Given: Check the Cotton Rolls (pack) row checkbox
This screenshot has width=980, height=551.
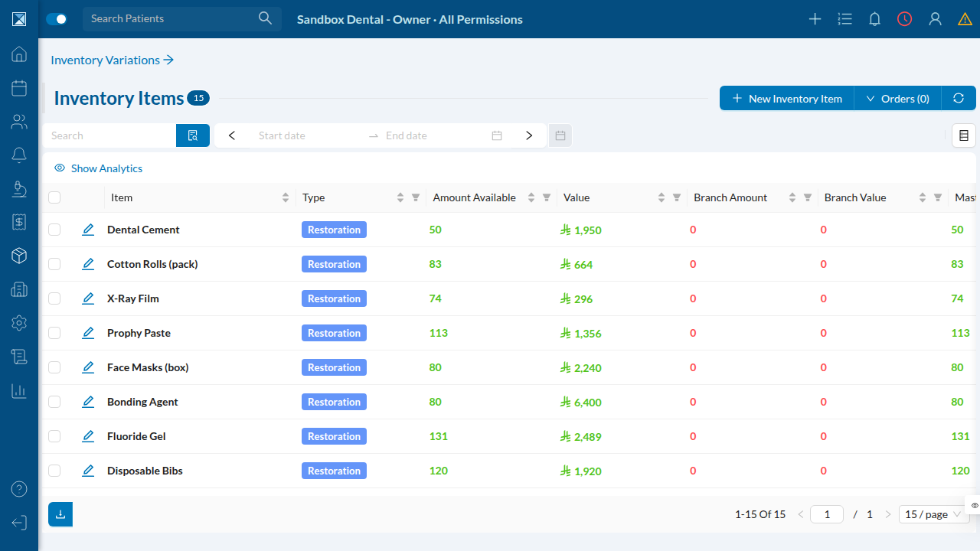Looking at the screenshot, I should pyautogui.click(x=54, y=264).
